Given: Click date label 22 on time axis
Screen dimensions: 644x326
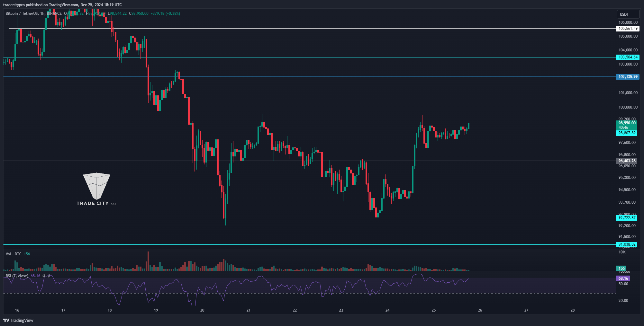Looking at the screenshot, I should (x=295, y=310).
